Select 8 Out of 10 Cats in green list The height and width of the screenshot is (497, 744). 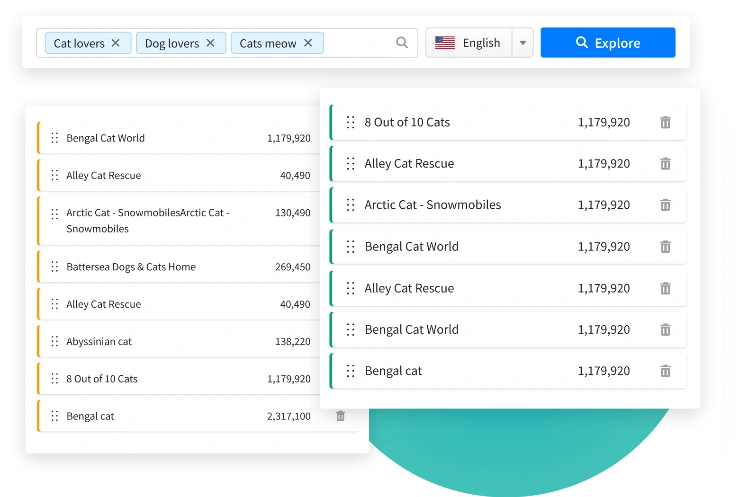407,122
